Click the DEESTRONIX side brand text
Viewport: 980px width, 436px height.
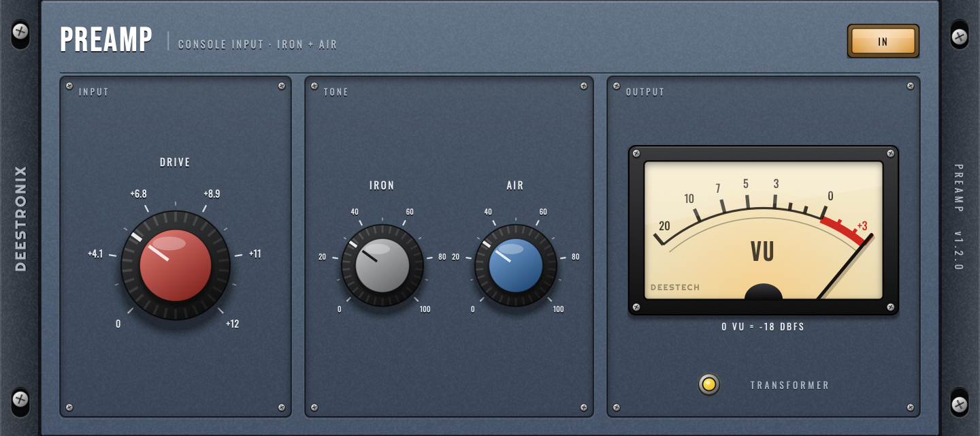pyautogui.click(x=20, y=218)
